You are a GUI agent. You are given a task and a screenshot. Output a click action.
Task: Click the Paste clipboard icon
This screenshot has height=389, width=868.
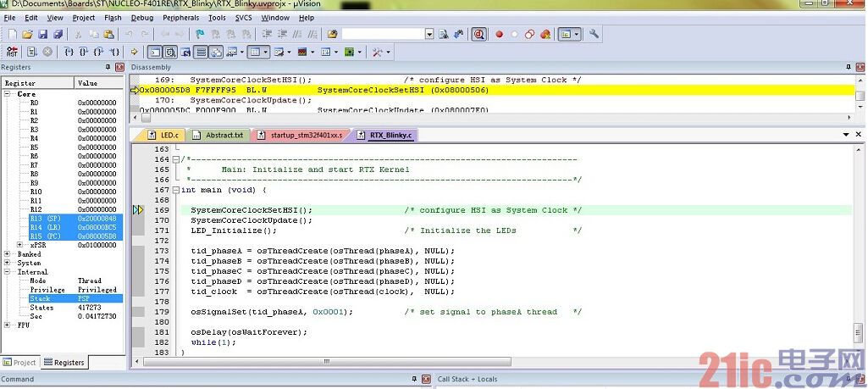[x=108, y=34]
